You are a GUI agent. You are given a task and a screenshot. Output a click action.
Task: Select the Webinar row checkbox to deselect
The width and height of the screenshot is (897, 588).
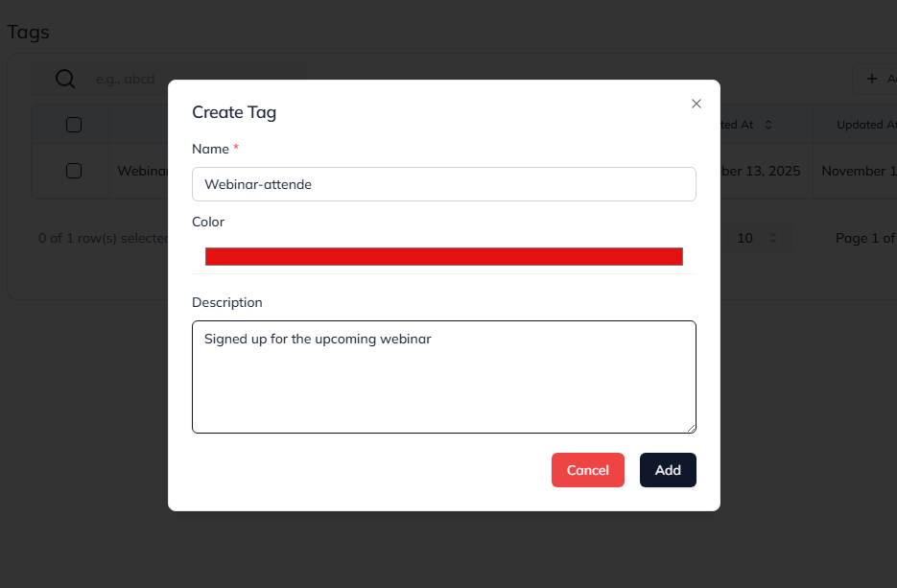click(75, 170)
